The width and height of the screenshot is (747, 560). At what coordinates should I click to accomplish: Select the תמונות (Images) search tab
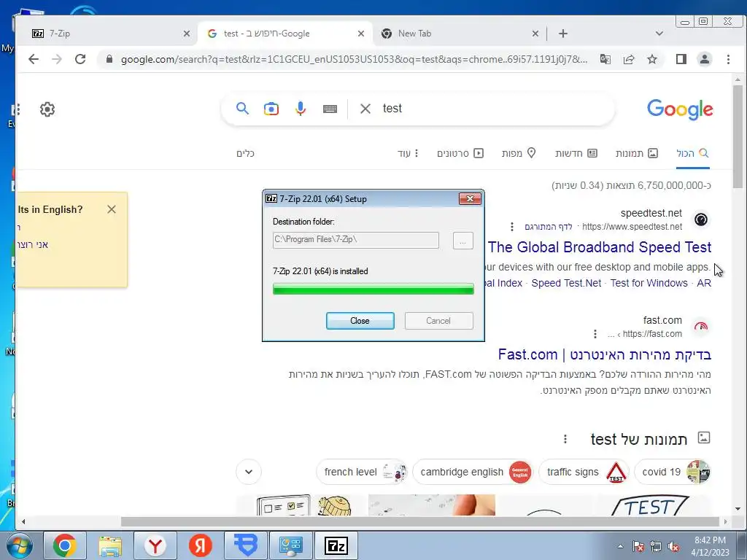[636, 153]
